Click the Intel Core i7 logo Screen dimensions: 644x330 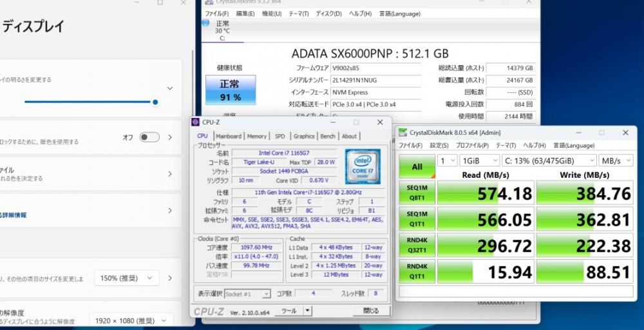tap(362, 166)
